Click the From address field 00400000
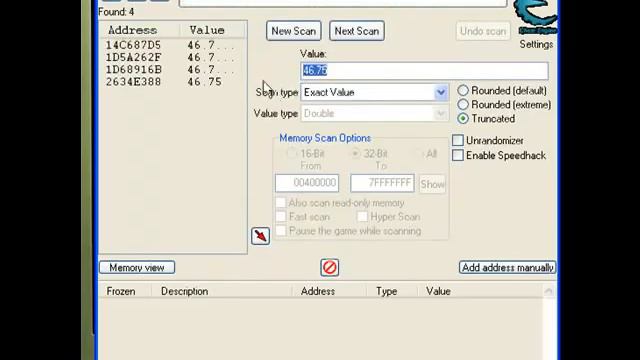The height and width of the screenshot is (360, 640). click(307, 183)
